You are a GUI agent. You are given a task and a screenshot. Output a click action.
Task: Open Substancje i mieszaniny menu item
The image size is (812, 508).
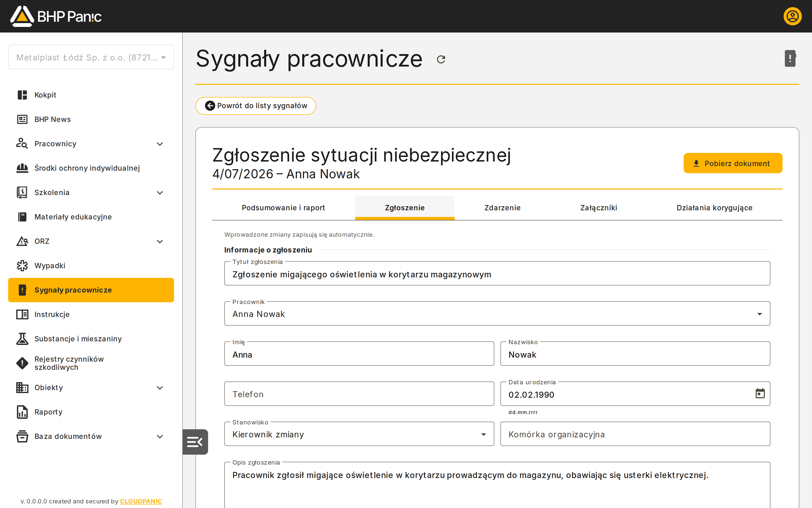click(91, 339)
